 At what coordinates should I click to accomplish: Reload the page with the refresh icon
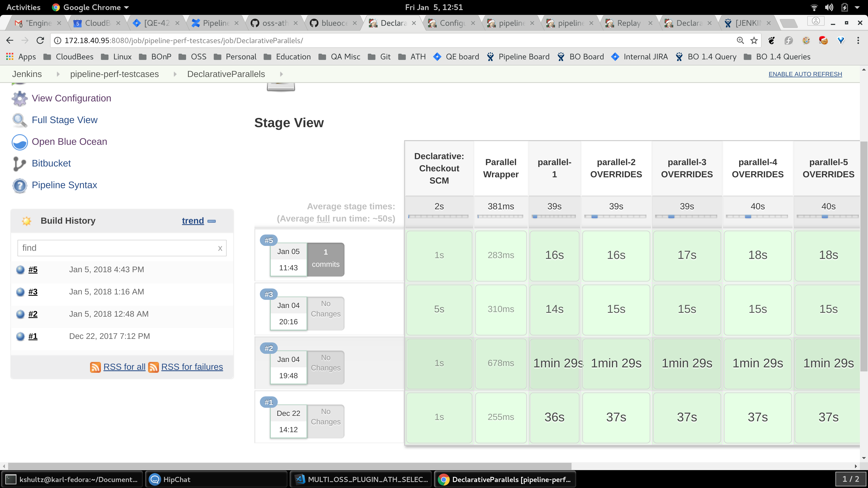tap(40, 41)
